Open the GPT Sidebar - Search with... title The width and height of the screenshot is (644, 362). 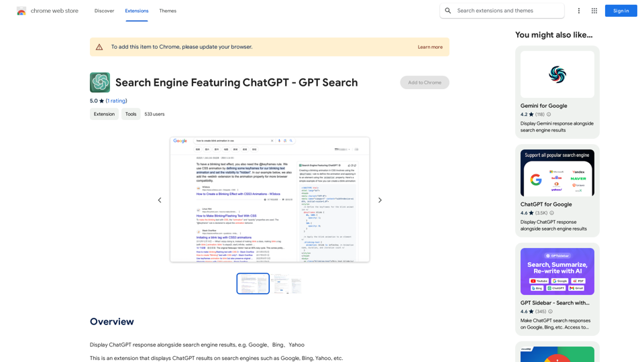click(555, 303)
